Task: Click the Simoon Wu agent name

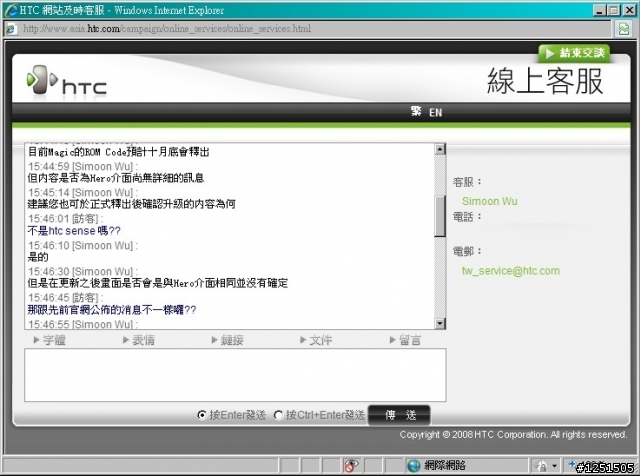Action: point(489,201)
